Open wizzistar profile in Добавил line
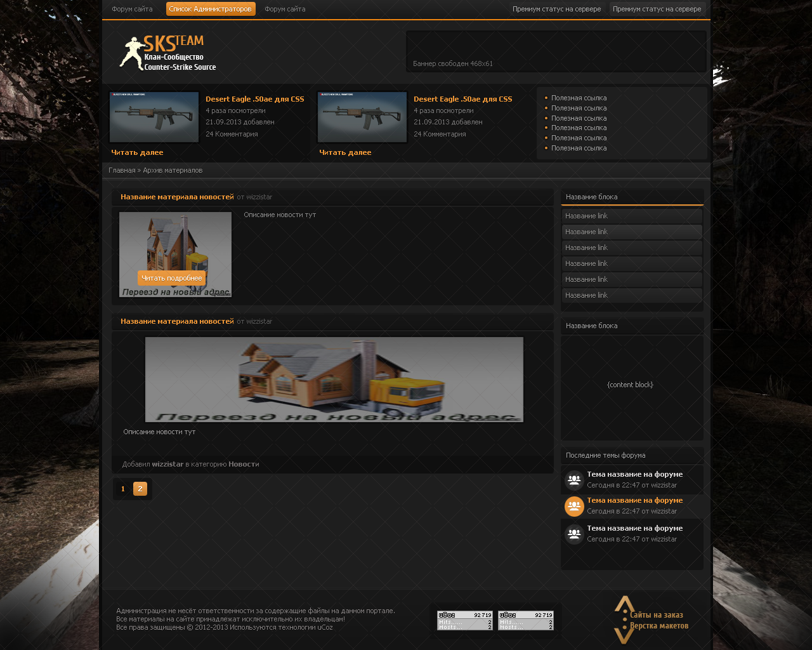This screenshot has width=812, height=650. (167, 464)
